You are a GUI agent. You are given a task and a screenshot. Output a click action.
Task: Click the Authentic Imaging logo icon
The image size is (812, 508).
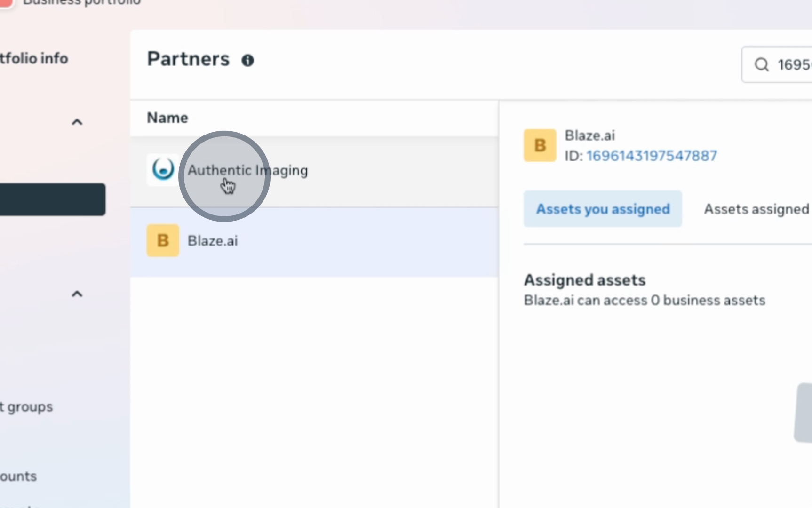coord(163,169)
